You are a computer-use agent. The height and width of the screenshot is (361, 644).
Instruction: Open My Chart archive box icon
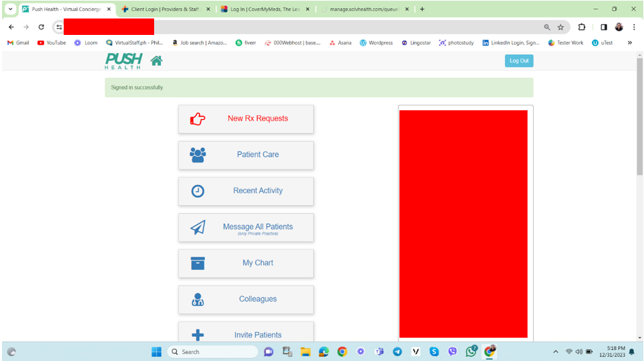coord(197,263)
